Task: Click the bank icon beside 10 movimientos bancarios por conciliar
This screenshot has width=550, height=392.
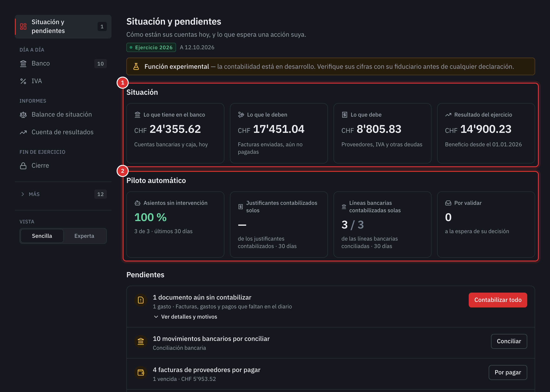Action: click(141, 341)
